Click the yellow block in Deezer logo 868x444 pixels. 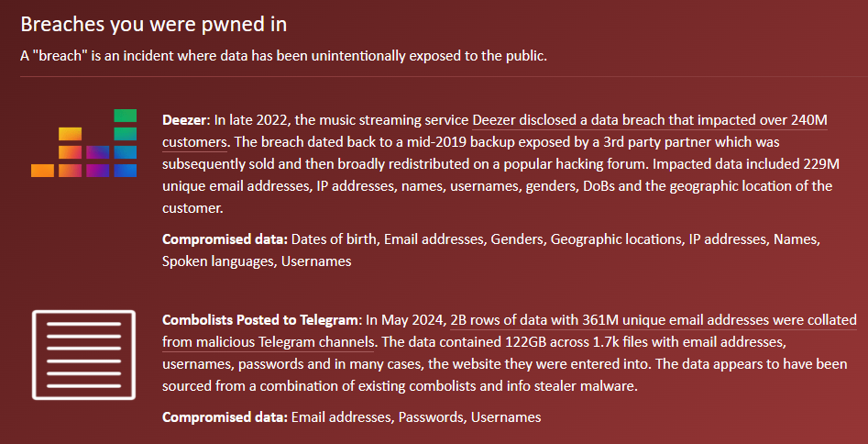70,134
